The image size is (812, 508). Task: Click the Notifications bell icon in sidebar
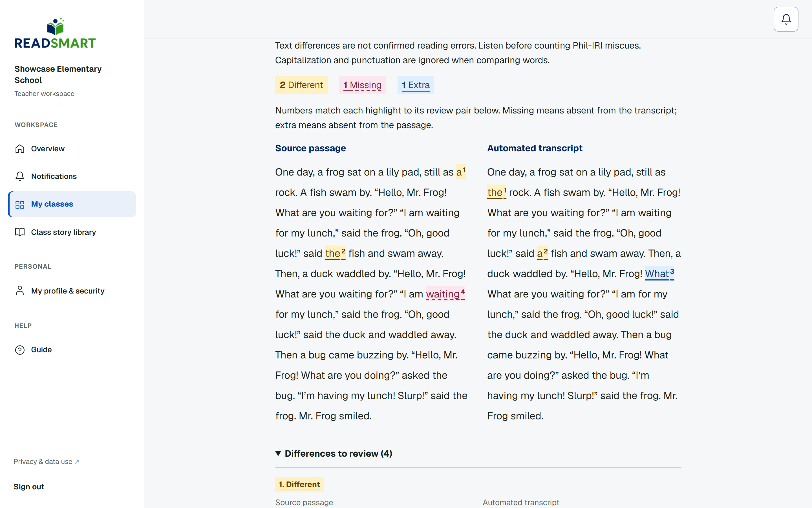[20, 176]
